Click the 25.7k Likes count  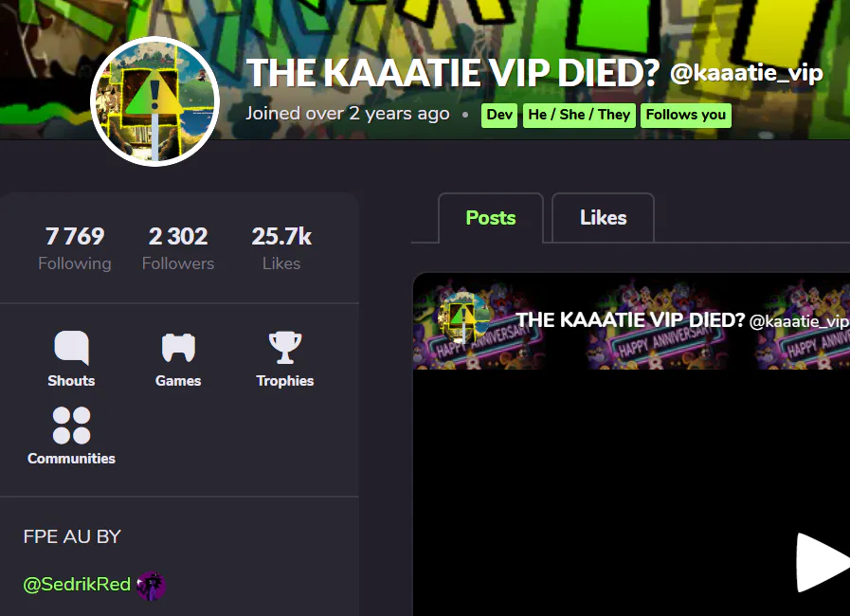pos(281,248)
